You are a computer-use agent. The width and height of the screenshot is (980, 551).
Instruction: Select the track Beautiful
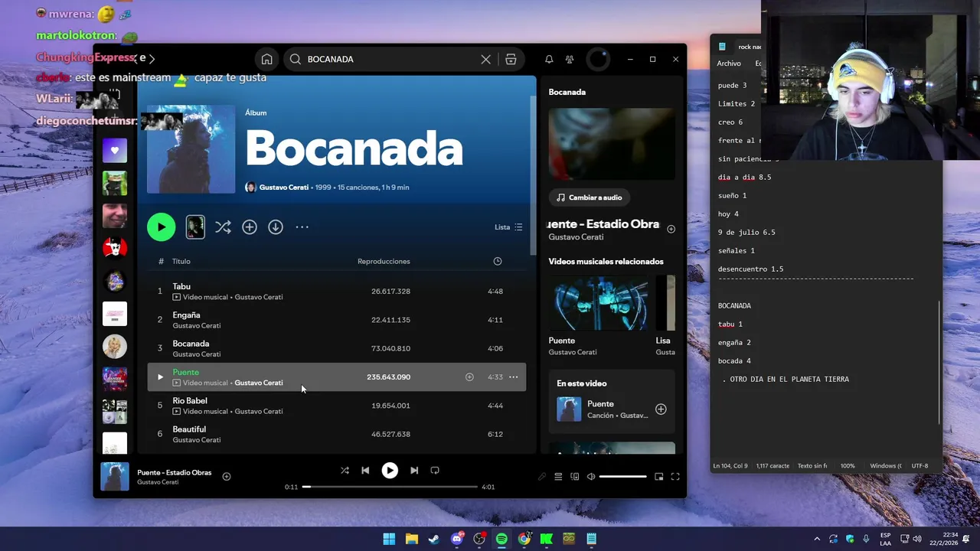tap(189, 429)
